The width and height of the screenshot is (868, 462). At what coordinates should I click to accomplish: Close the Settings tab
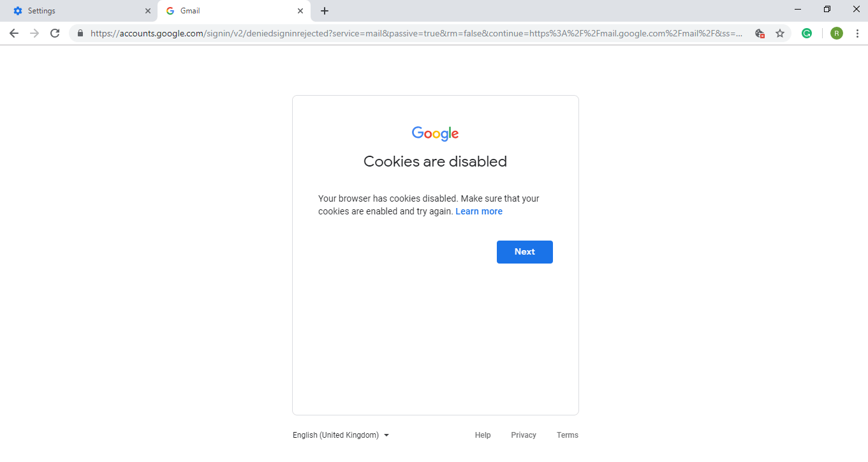point(148,11)
